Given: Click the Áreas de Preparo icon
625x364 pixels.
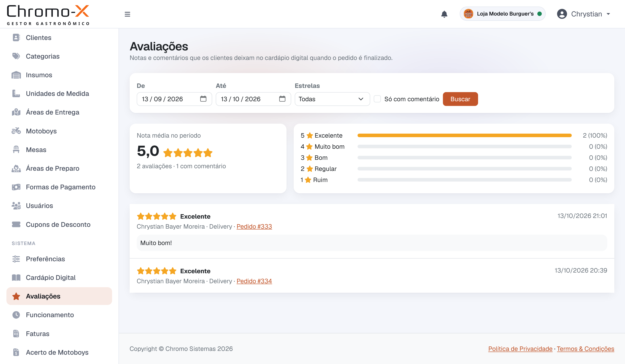Looking at the screenshot, I should [16, 168].
